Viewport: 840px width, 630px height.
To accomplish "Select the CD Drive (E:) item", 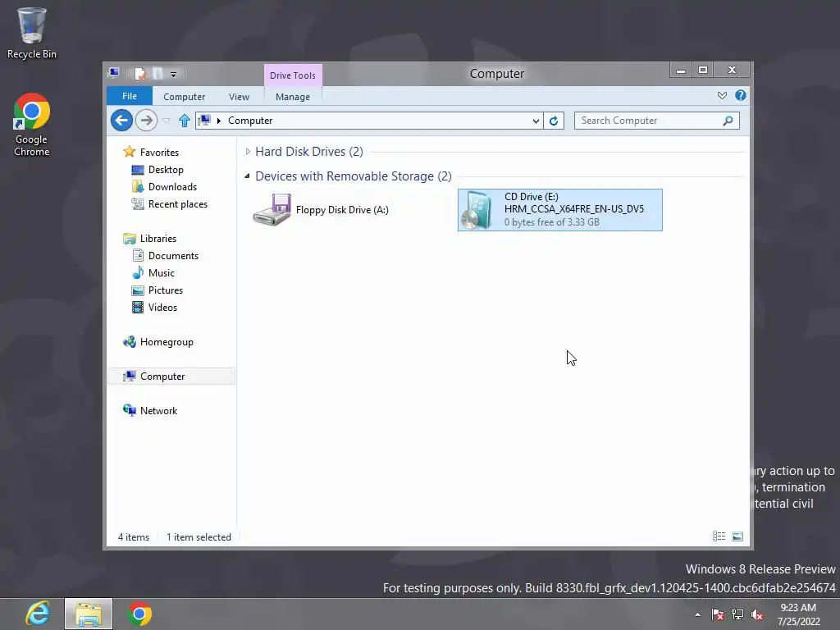I will coord(559,209).
